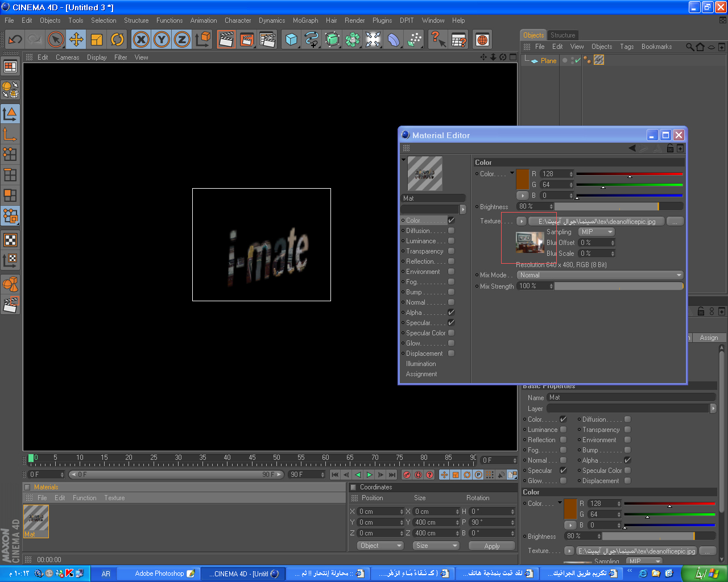The height and width of the screenshot is (582, 728).
Task: Enable Luminance channel in Material Editor
Action: [x=451, y=241]
